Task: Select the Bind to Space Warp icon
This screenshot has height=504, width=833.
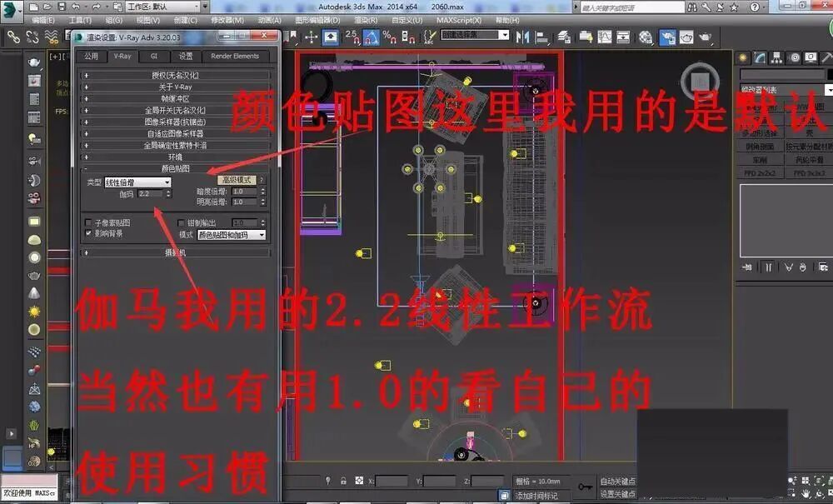Action: [x=52, y=37]
